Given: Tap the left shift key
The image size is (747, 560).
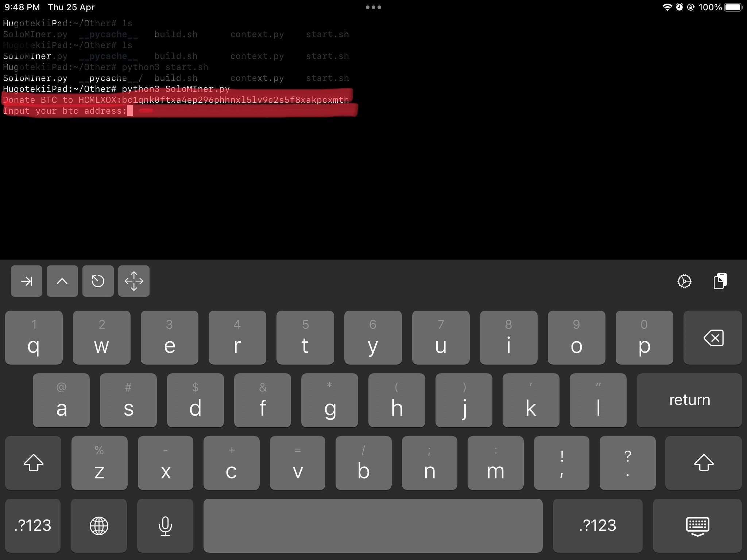Looking at the screenshot, I should [33, 463].
